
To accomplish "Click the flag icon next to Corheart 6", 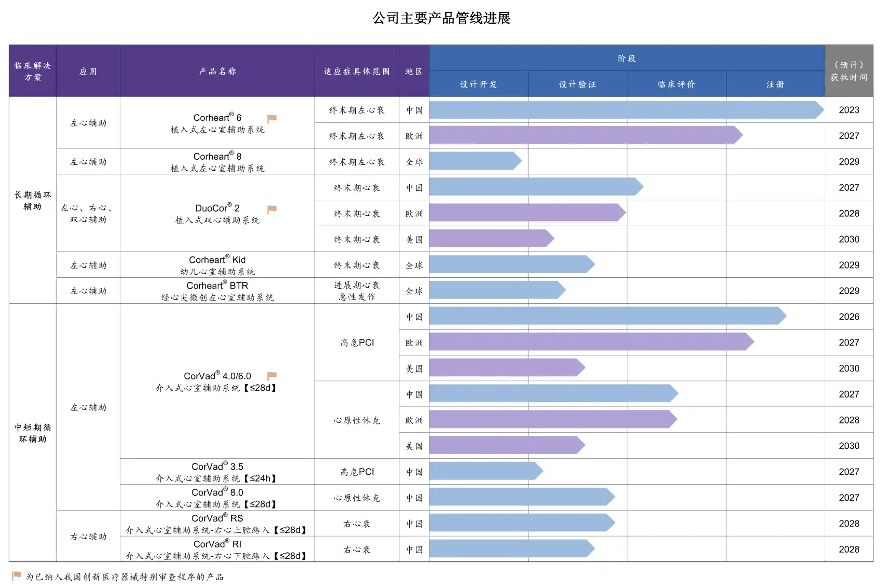I will 273,118.
